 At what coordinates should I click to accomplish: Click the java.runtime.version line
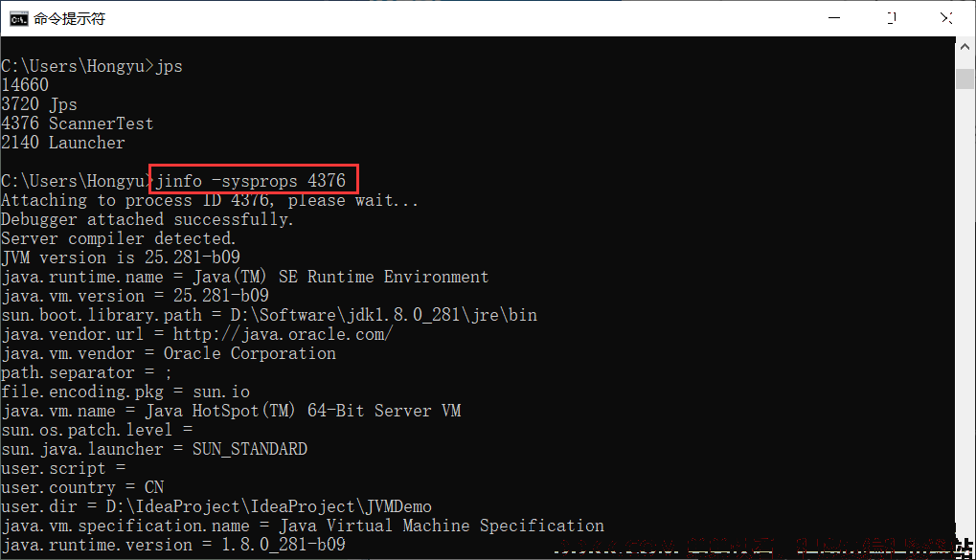[x=173, y=545]
